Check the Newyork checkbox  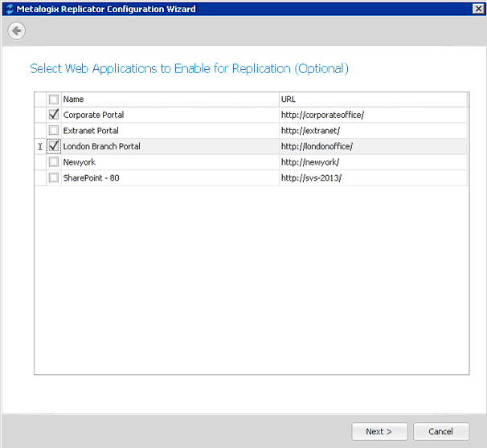click(53, 161)
